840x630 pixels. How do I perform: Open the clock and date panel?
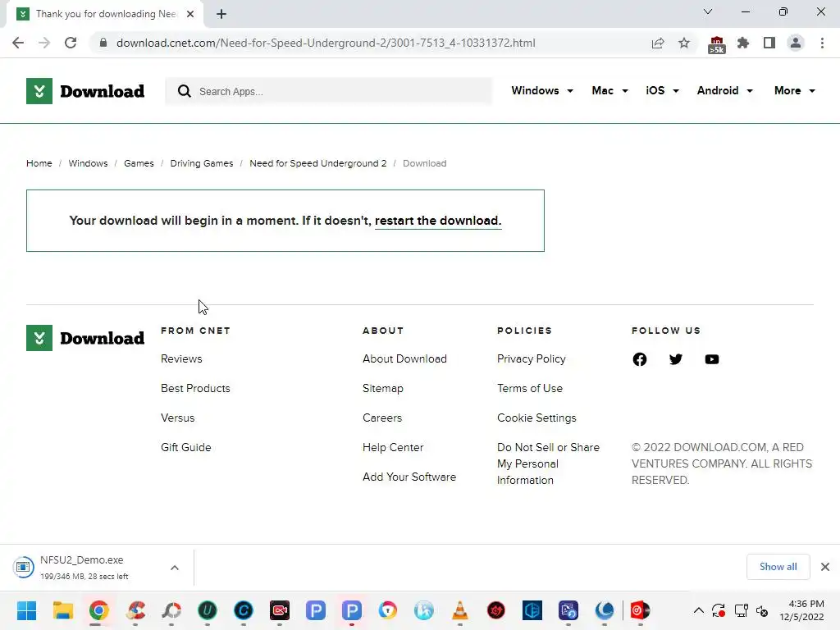pos(802,610)
